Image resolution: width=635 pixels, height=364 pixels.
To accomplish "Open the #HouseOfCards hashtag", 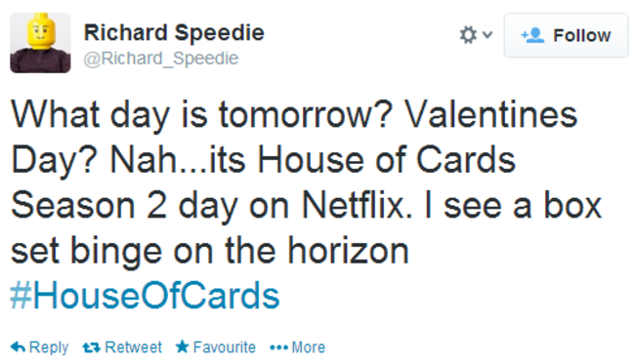I will (x=145, y=296).
